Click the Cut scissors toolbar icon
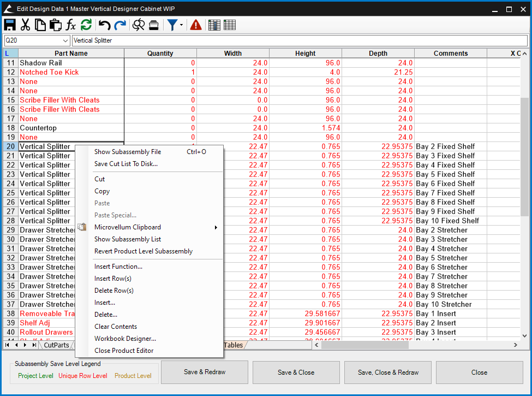Screen dimensions: 532x396 (25, 25)
